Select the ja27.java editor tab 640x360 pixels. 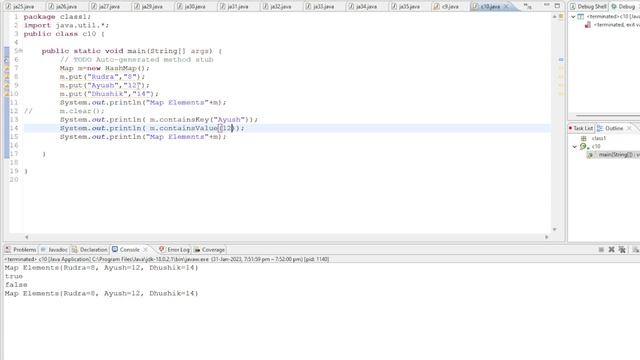point(105,7)
